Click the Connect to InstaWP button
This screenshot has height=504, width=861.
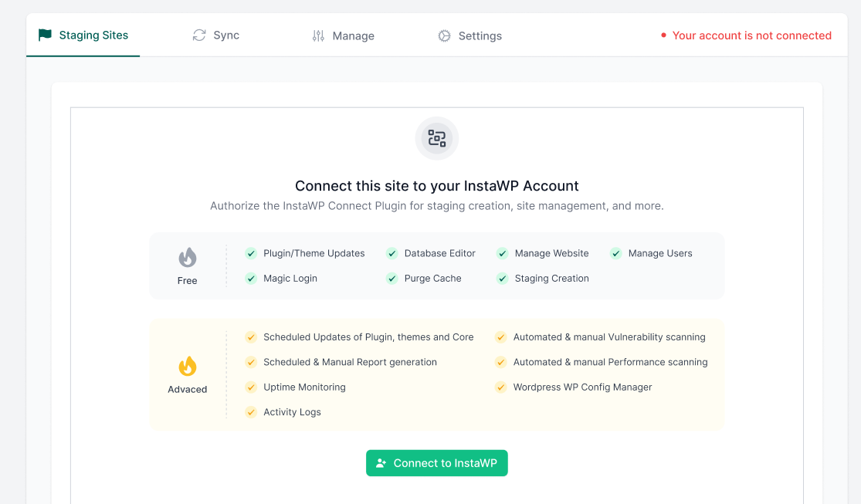coord(437,463)
